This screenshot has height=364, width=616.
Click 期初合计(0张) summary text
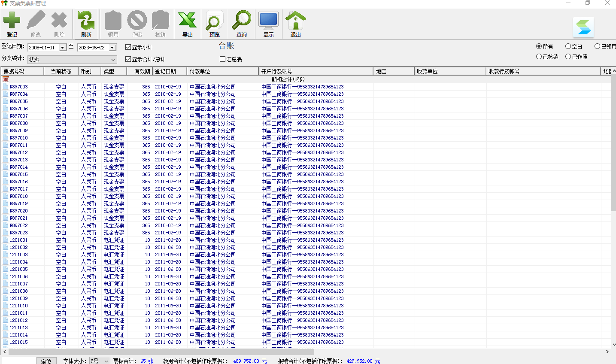coord(288,79)
